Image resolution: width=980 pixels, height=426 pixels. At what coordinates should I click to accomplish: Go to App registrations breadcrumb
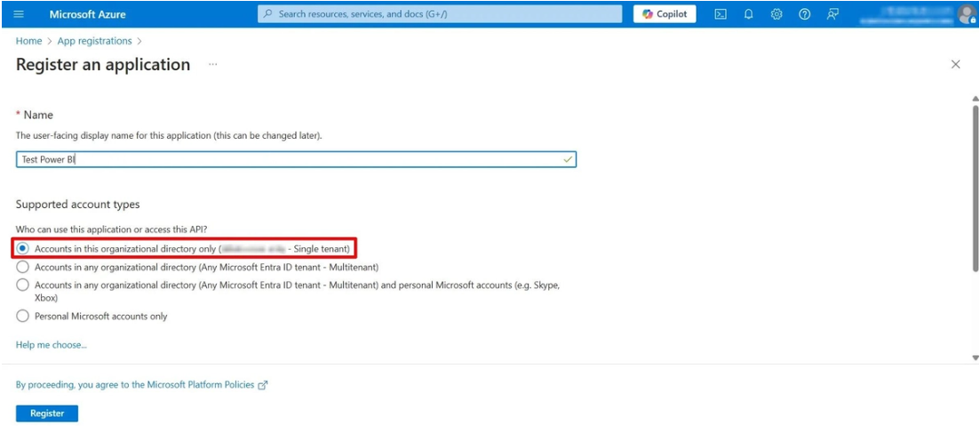(x=94, y=41)
